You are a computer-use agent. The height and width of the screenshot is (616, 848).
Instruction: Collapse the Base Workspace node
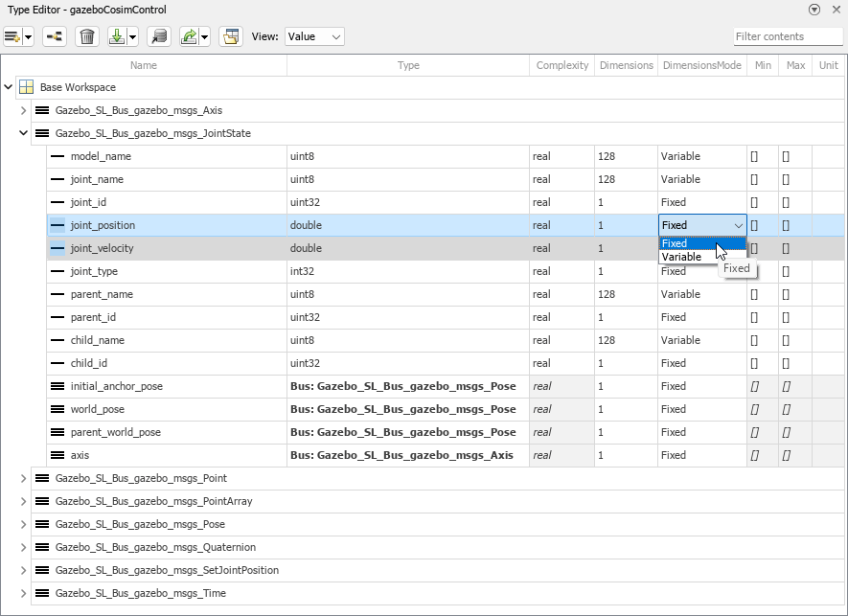point(8,87)
